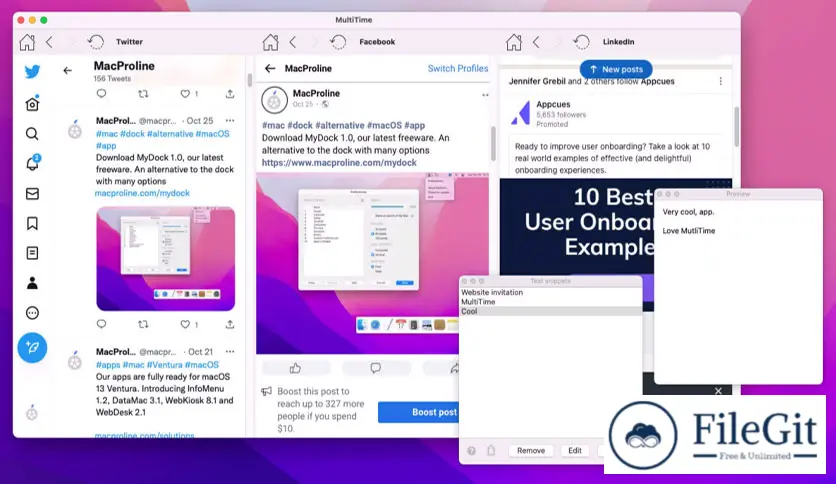Select the 'Website invitation' snippet
The image size is (836, 484).
tap(492, 292)
